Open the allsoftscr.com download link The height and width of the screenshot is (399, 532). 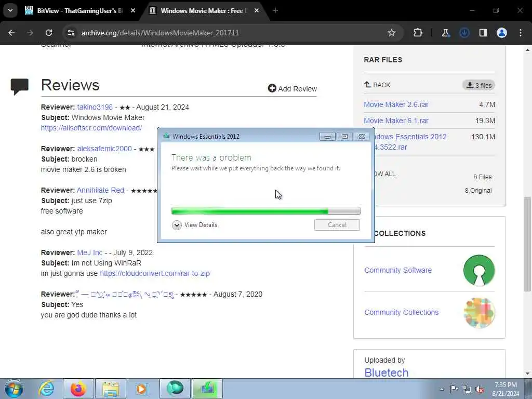91,128
